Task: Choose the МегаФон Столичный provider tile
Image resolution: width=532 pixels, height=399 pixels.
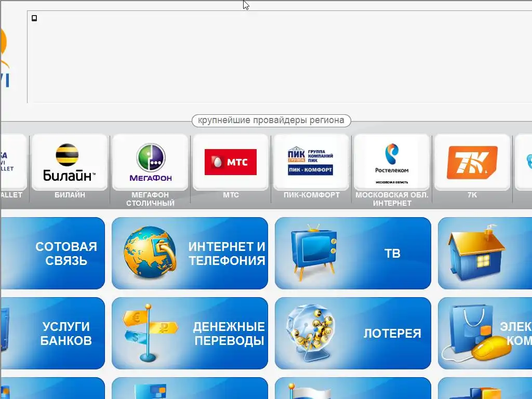Action: [x=150, y=162]
